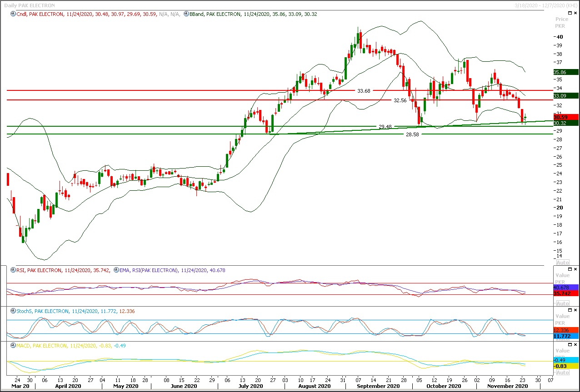Click Auto scale button on price axis
This screenshot has width=580, height=392.
(x=563, y=263)
